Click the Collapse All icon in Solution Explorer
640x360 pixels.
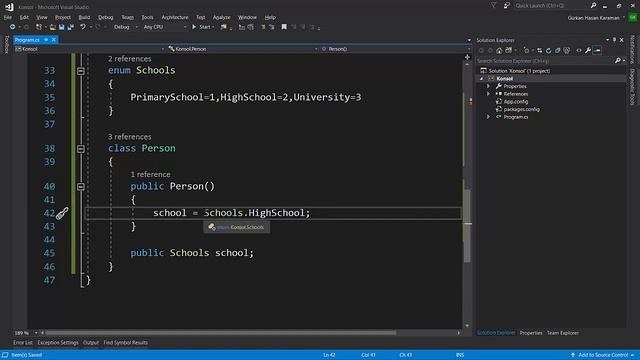point(558,51)
